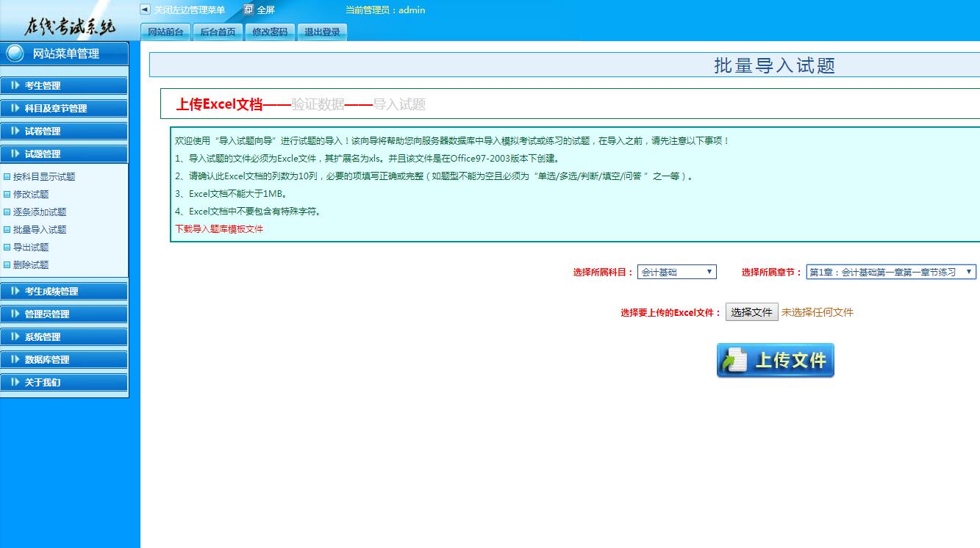This screenshot has width=980, height=548.
Task: Click the arrow icon beside 数据库管理
Action: (x=15, y=359)
